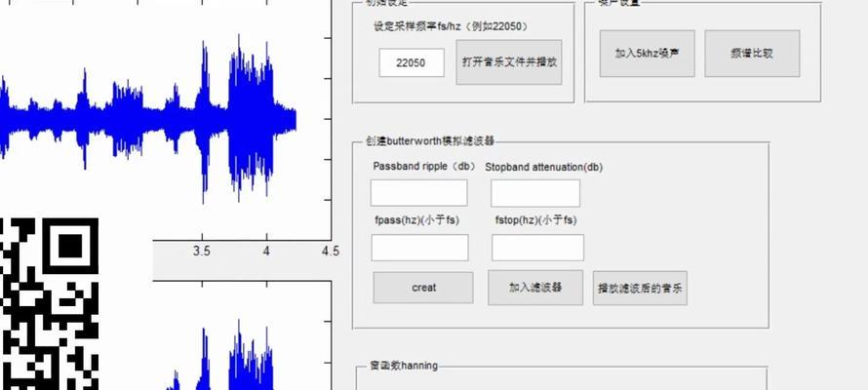
Task: Click the 窗函数hanning panel title
Action: pyautogui.click(x=404, y=366)
